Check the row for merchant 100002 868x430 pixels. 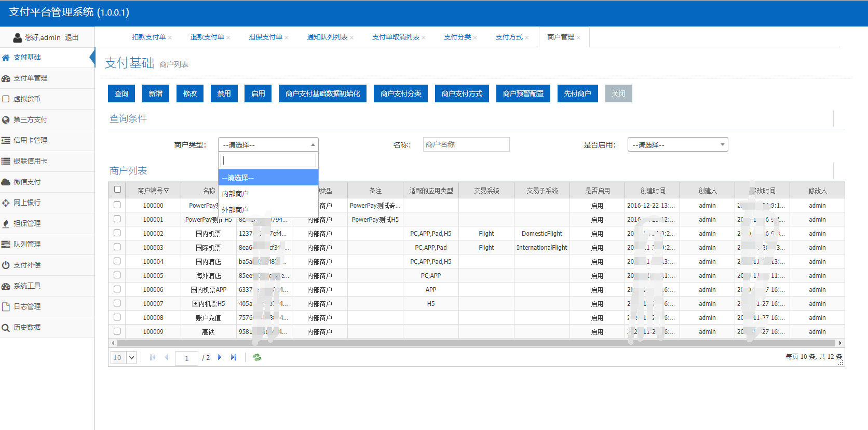coord(117,233)
